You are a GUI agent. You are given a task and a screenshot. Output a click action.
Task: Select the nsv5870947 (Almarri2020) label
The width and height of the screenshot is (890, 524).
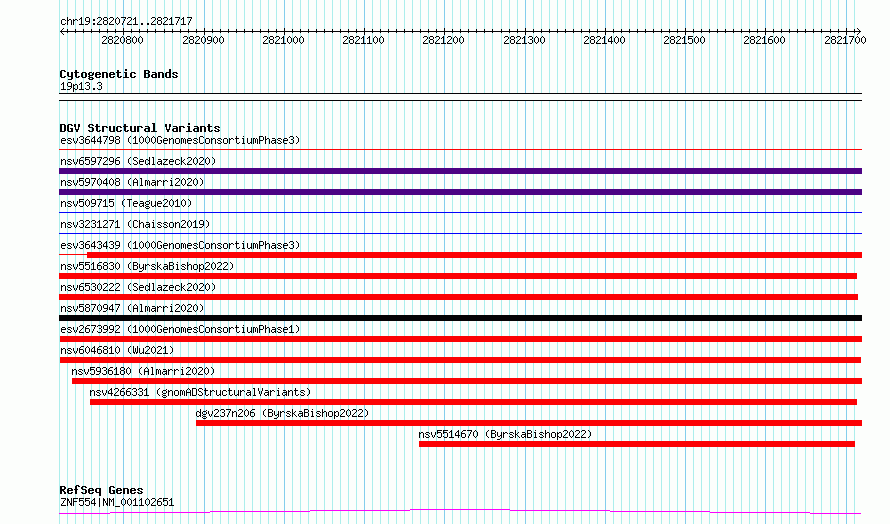point(132,308)
